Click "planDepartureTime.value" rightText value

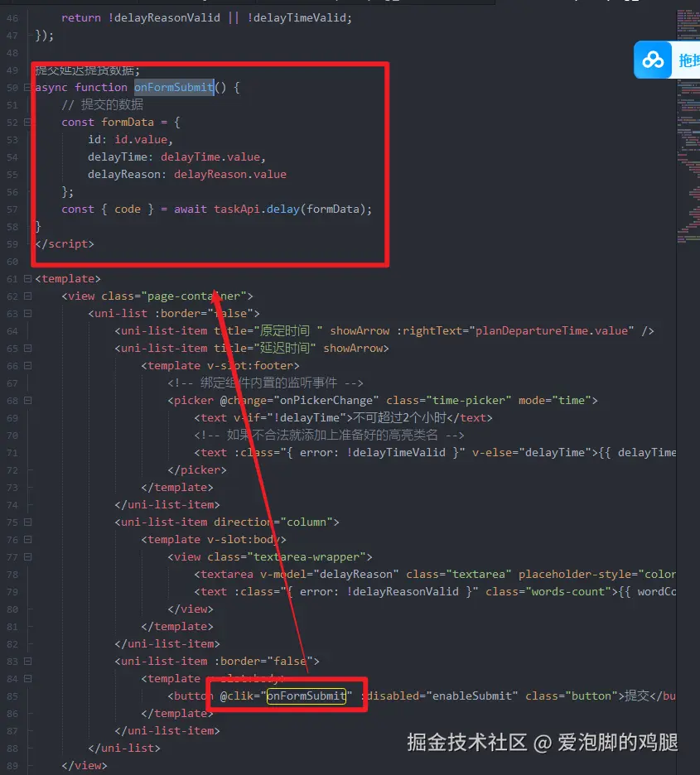point(552,330)
